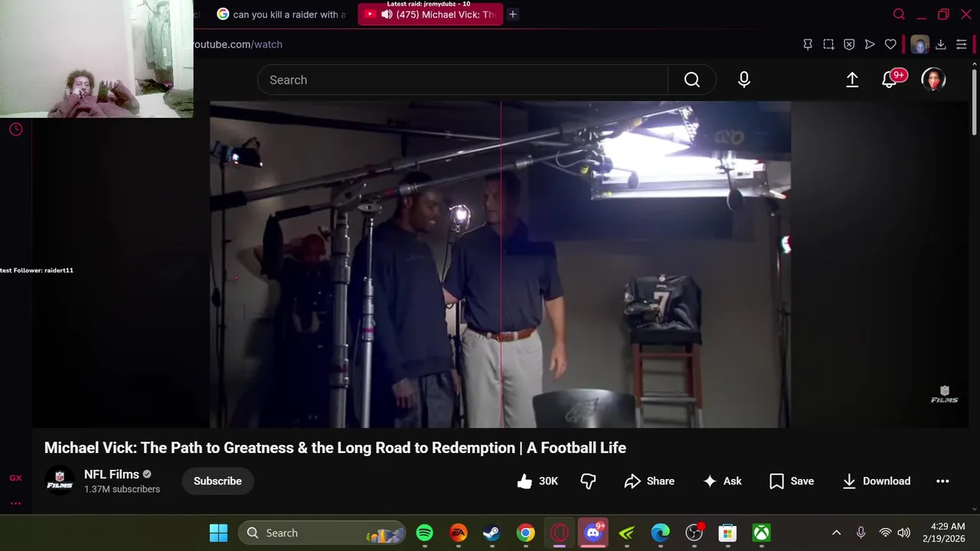Click the address bar URL
The width and height of the screenshot is (980, 551).
[x=237, y=44]
